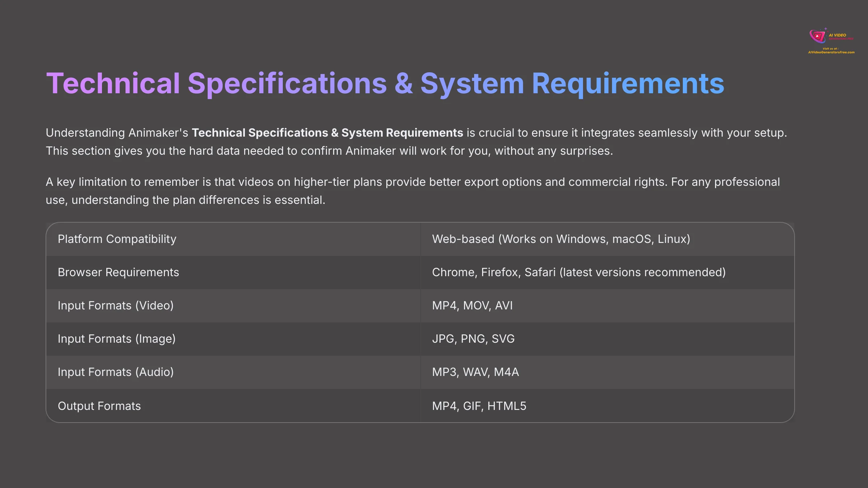Click 'Web-based (Works on Windows, macOS, Linux)' cell
The width and height of the screenshot is (868, 488).
[608, 239]
